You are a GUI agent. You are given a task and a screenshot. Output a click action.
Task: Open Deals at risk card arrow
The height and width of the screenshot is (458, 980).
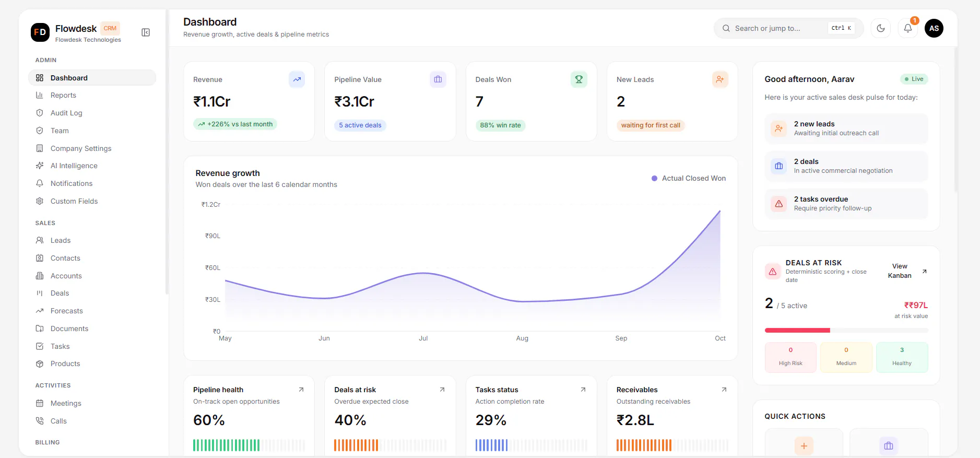(442, 390)
